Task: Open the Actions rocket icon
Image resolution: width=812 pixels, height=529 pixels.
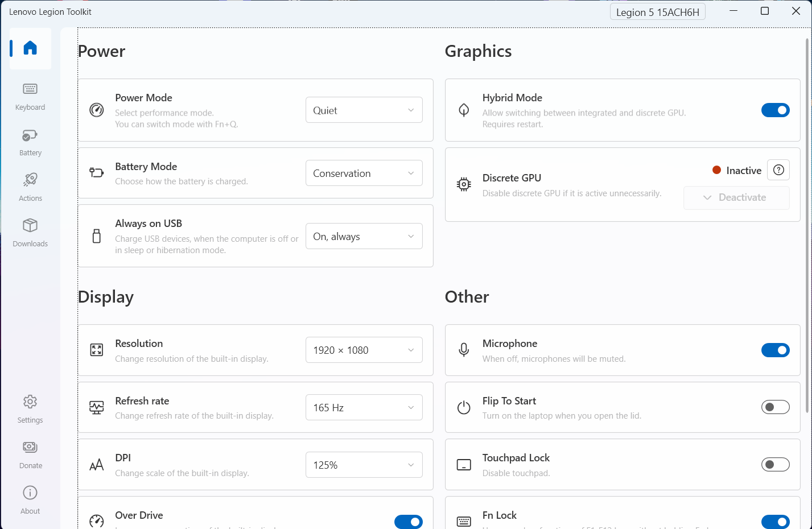Action: tap(30, 180)
